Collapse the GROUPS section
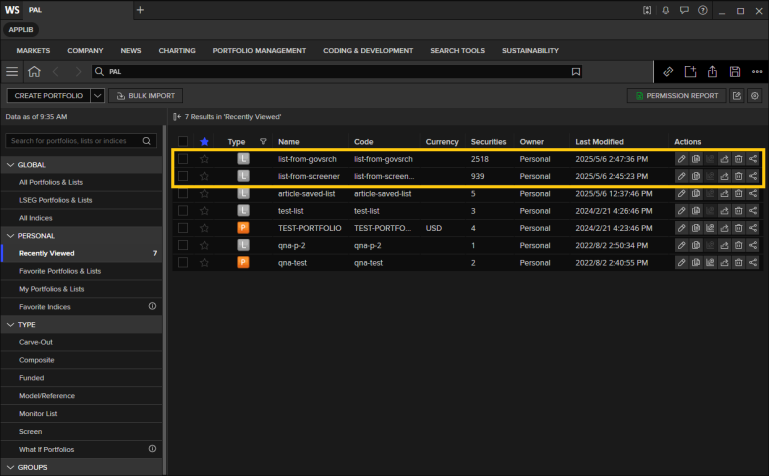 [10, 467]
